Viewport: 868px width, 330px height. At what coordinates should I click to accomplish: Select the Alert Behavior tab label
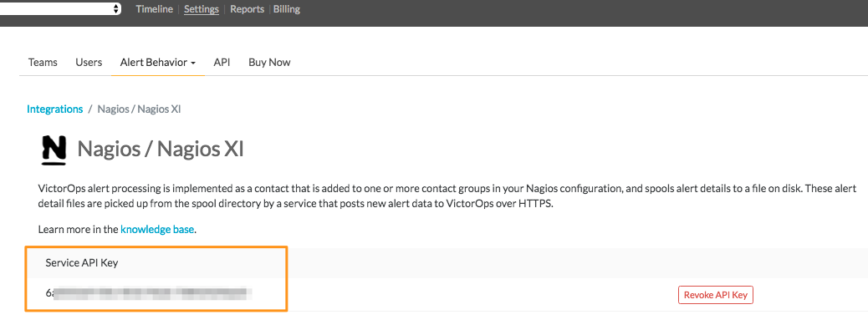[x=154, y=63]
